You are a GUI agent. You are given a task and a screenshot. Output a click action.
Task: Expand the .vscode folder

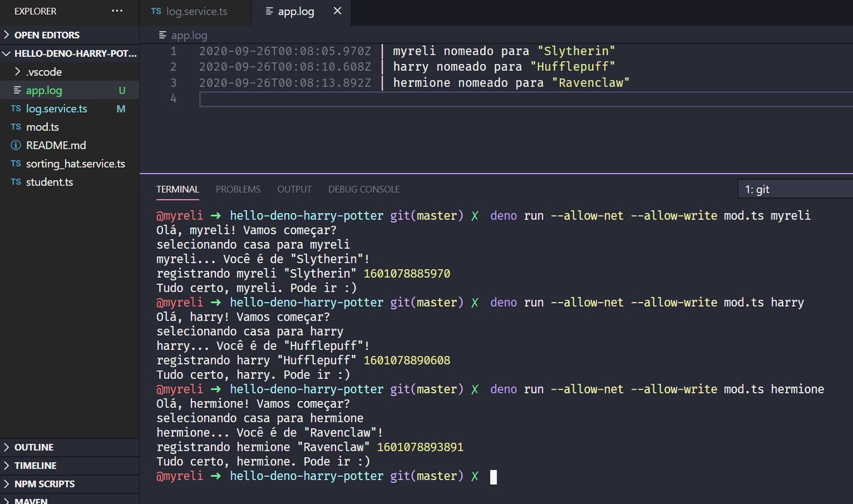17,72
